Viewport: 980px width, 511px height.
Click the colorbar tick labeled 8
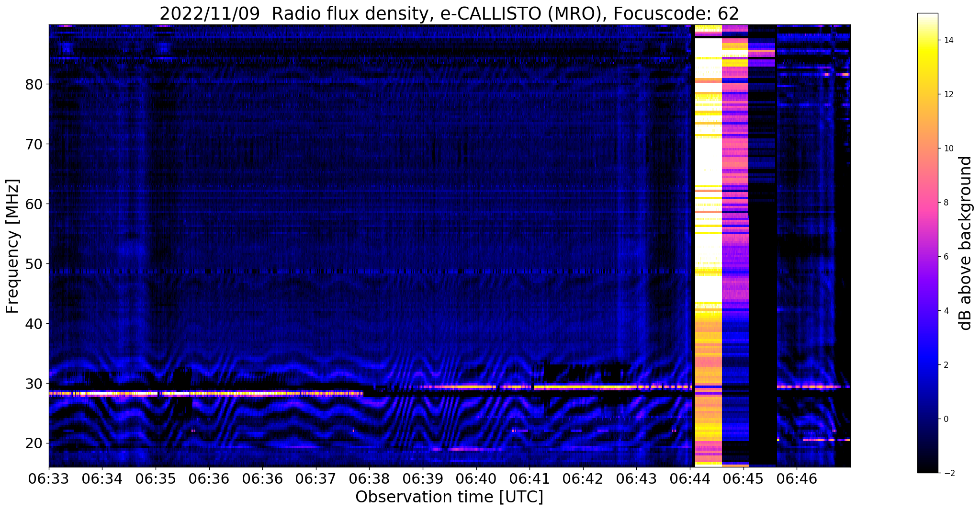click(x=946, y=203)
